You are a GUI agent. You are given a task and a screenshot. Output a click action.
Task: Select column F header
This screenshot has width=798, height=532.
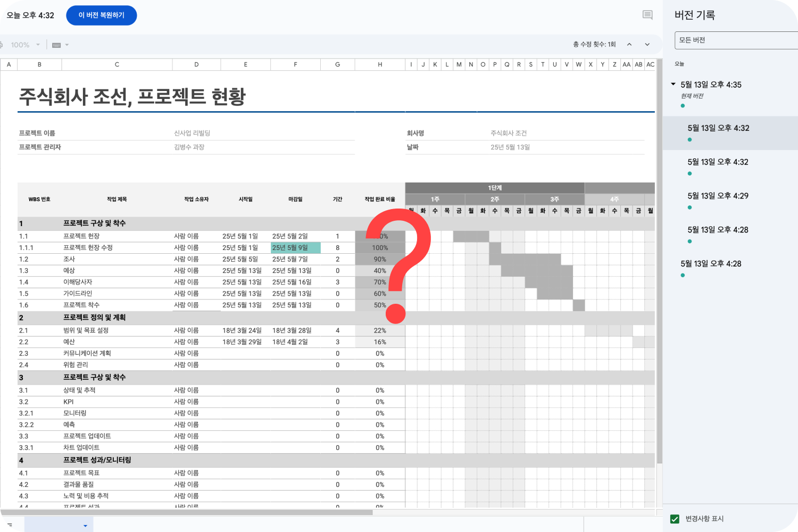click(x=295, y=64)
